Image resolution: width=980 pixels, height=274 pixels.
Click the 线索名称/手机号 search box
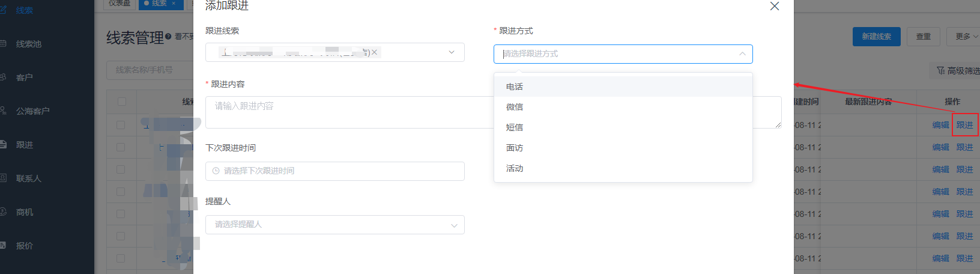150,70
